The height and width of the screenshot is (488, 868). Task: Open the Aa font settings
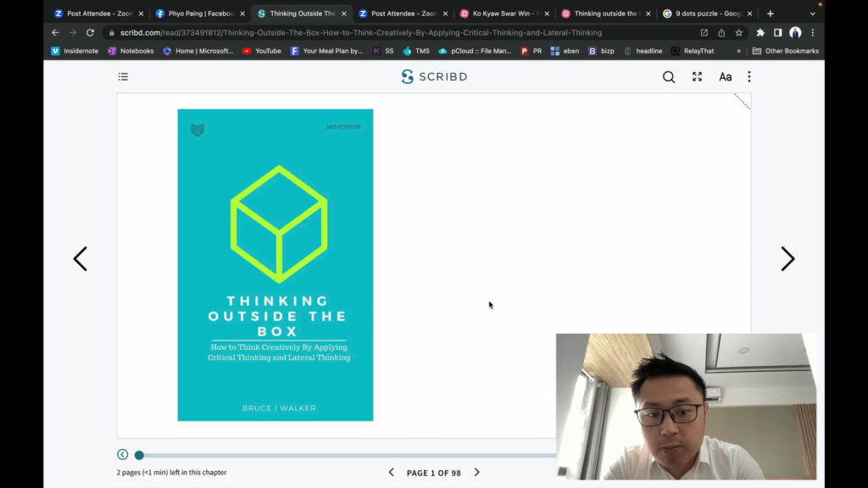[x=726, y=77]
